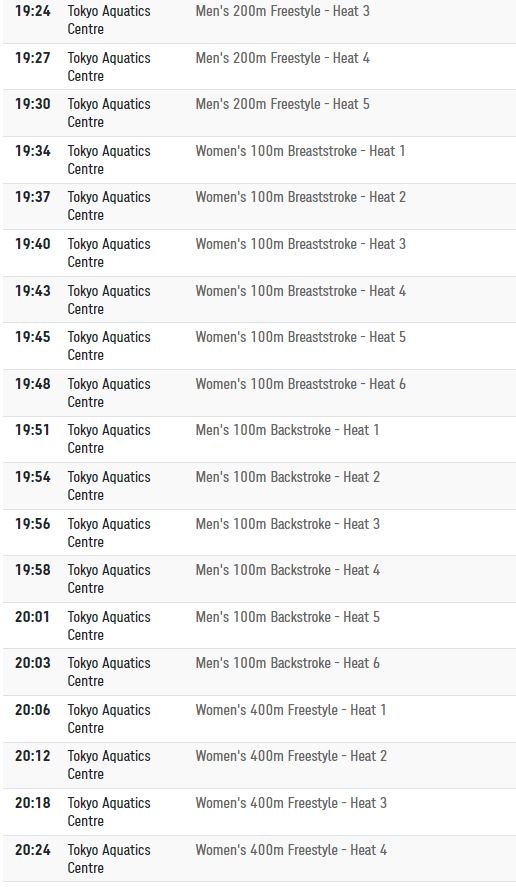Choose Men's 100m Backstroke - Heat 3
The image size is (516, 887).
click(287, 524)
